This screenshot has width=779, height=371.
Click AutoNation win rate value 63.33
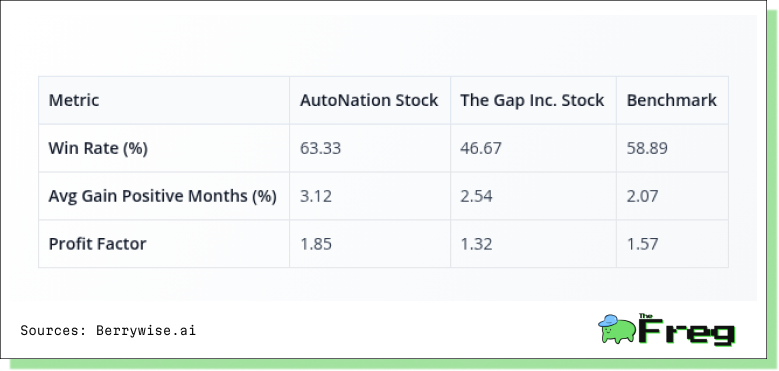320,148
